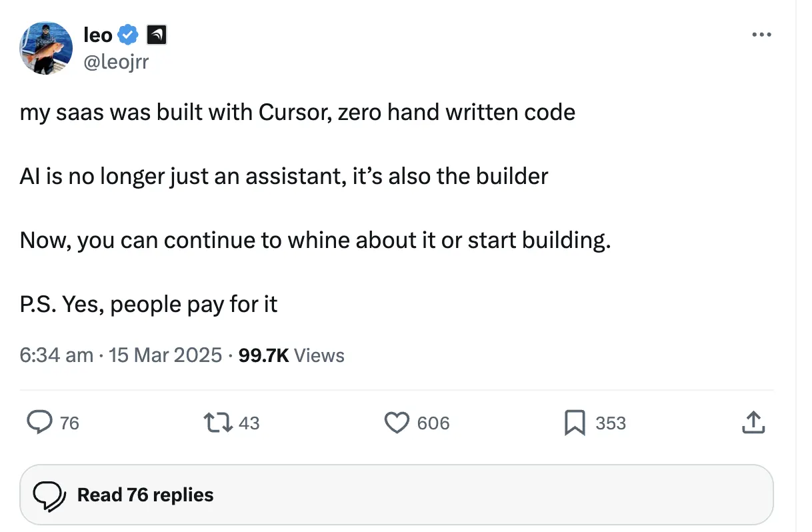Click the reply count number 76

[x=69, y=423]
